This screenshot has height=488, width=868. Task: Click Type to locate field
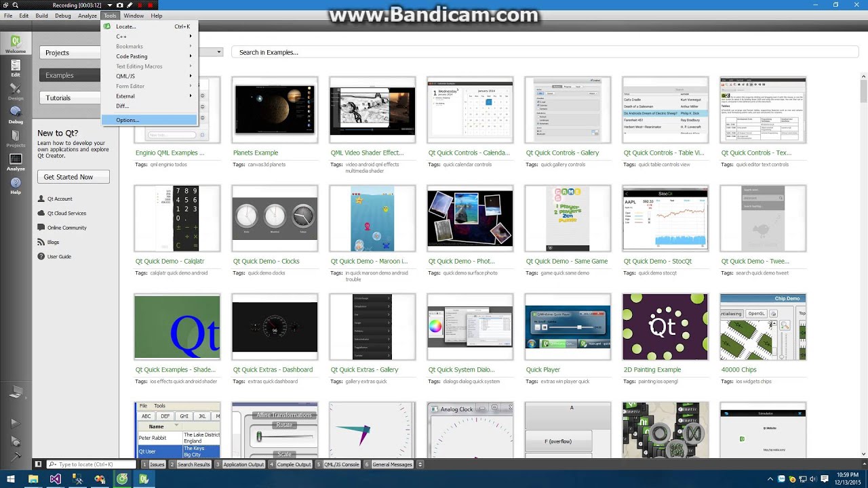(92, 464)
